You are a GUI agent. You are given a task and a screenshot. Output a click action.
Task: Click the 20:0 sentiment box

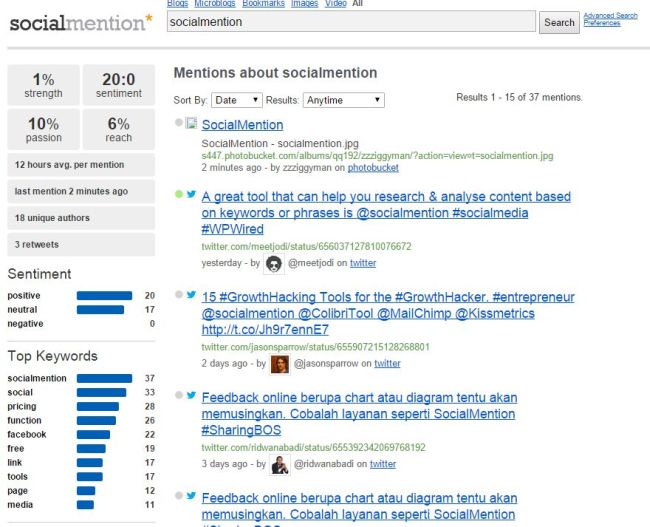point(119,85)
